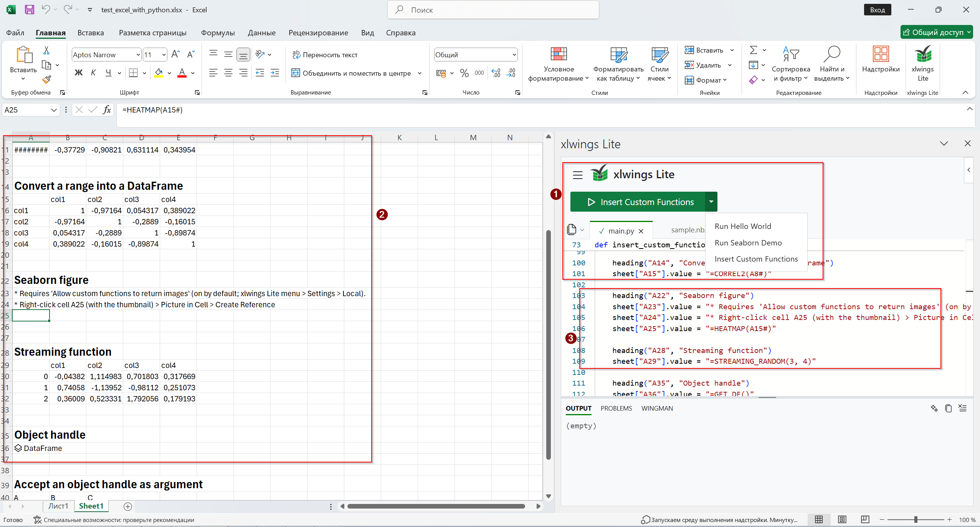
Task: Cut selection with the scissors icon
Action: tap(46, 50)
